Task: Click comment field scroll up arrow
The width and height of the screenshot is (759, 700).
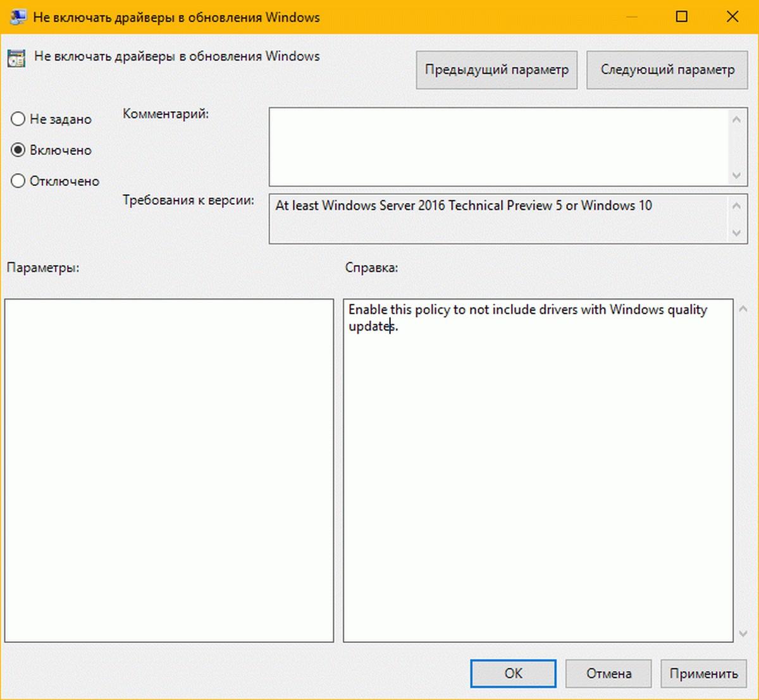Action: (x=736, y=119)
